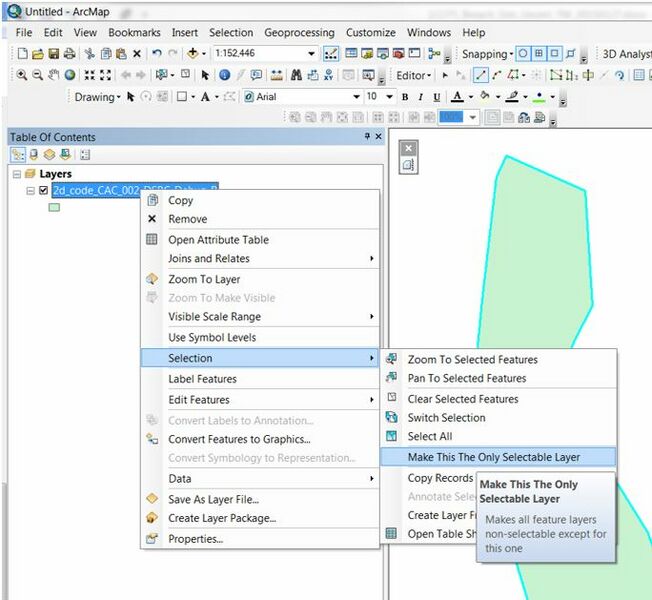The width and height of the screenshot is (652, 600).
Task: Zoom to Full Extent globe
Action: click(70, 75)
